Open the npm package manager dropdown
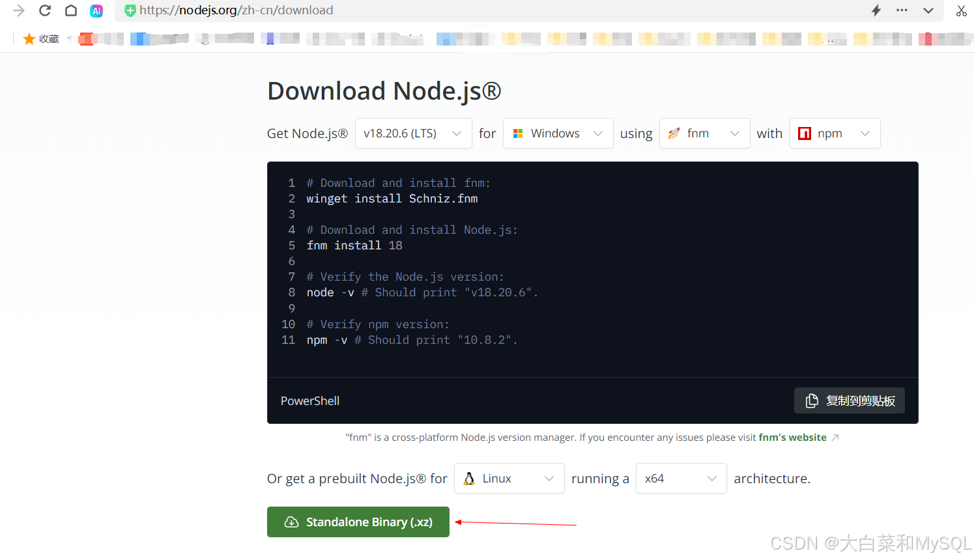 click(835, 133)
